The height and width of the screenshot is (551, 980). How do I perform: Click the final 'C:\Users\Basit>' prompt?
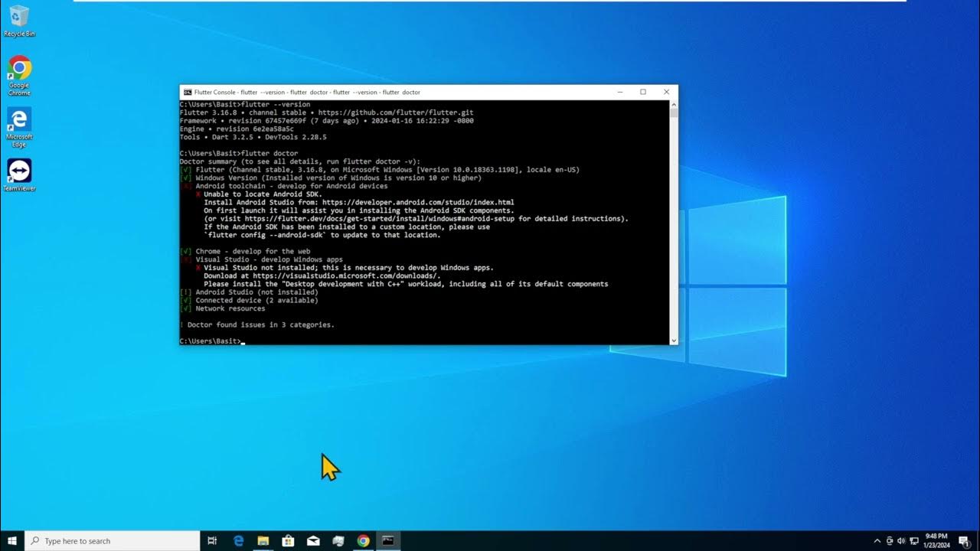[211, 341]
